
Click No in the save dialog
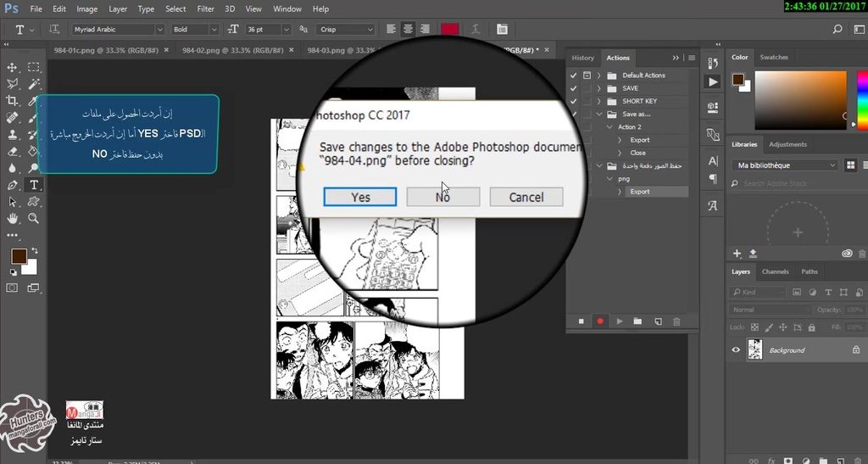[x=442, y=197]
